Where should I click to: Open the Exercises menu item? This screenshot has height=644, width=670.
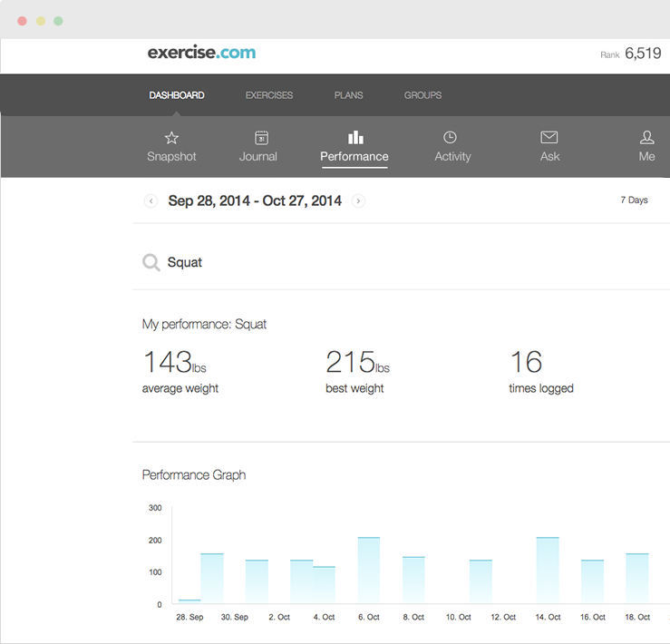click(x=269, y=95)
